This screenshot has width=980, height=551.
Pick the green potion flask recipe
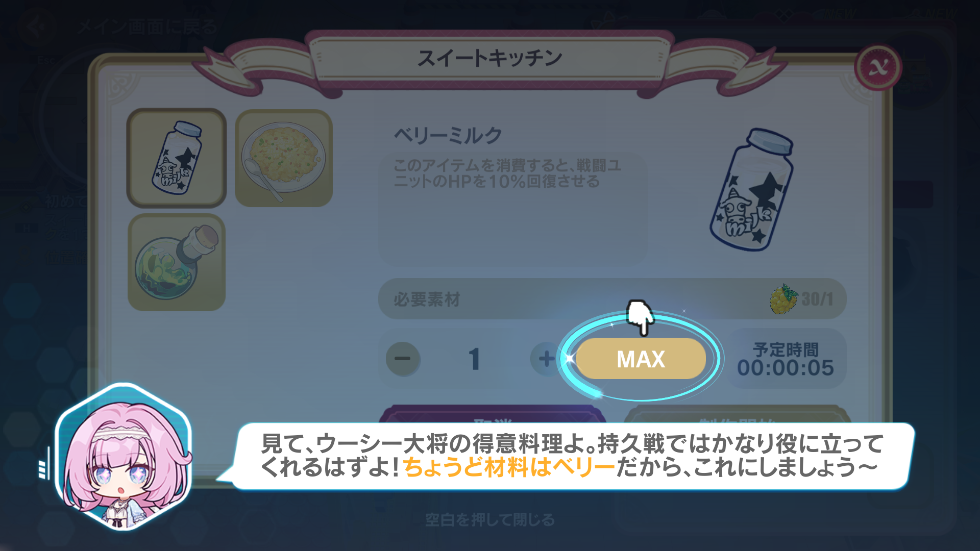177,262
